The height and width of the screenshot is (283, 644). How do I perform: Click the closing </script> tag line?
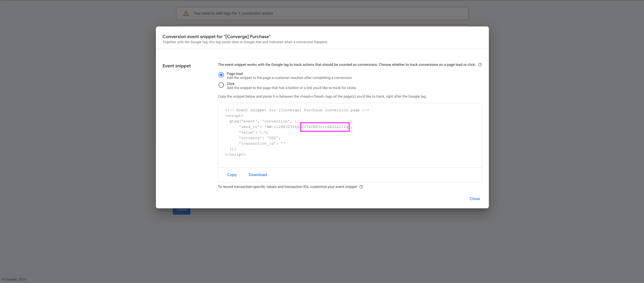click(235, 155)
